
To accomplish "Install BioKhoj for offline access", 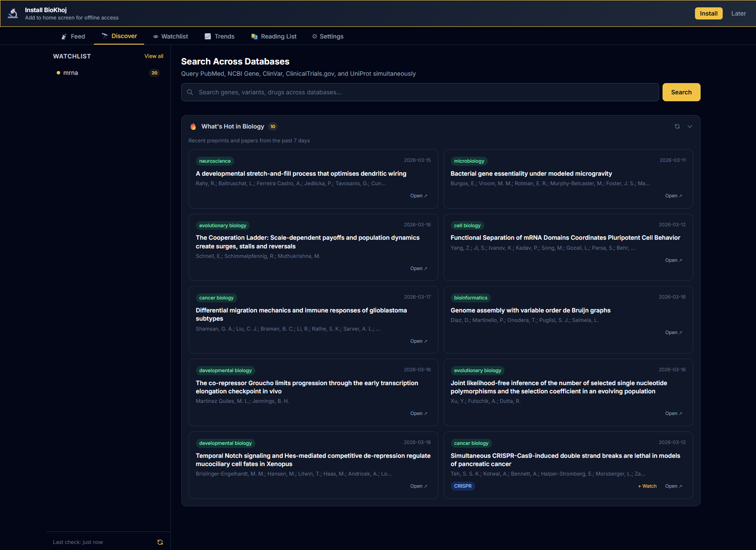I will [x=708, y=13].
